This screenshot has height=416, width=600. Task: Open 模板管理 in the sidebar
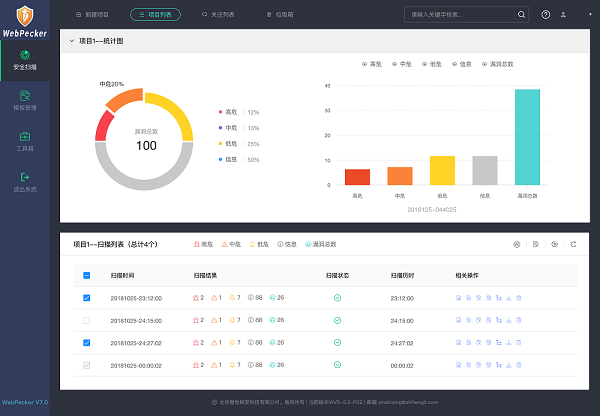[24, 101]
